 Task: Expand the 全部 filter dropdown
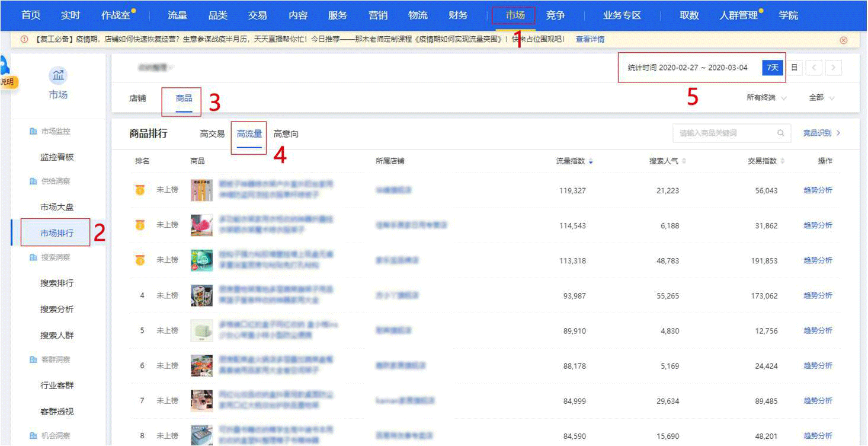pos(821,98)
